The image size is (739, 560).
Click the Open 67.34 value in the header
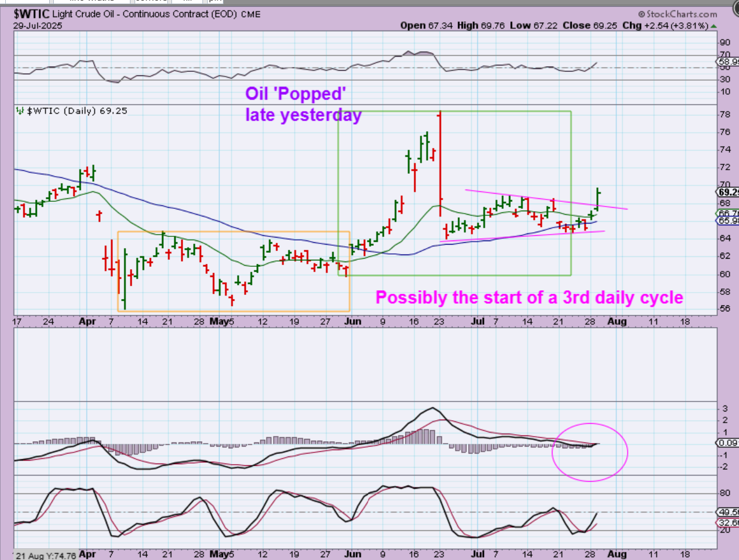(x=427, y=26)
